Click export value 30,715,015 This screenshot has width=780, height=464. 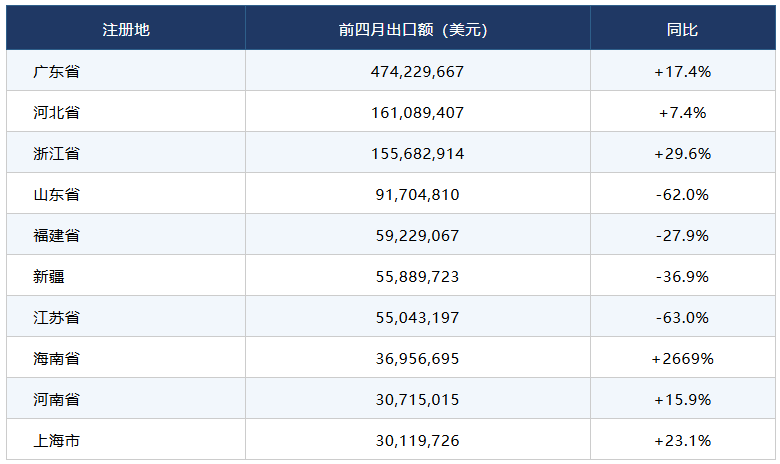[x=417, y=400]
